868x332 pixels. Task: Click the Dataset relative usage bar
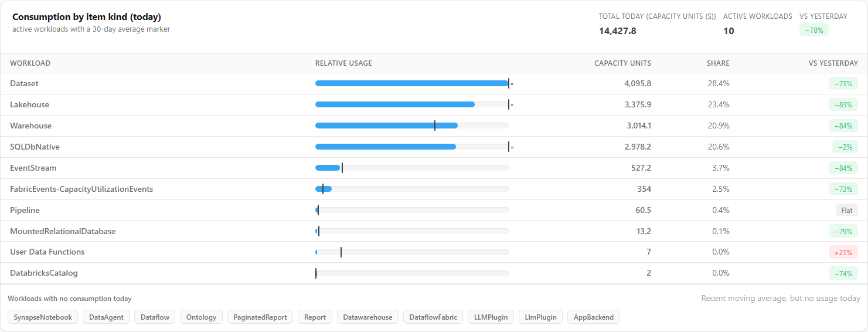412,83
